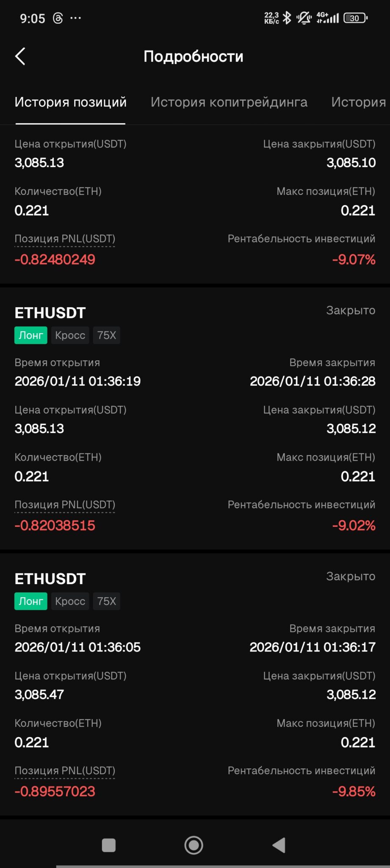Select the История позиций tab
The width and height of the screenshot is (390, 868).
click(70, 102)
